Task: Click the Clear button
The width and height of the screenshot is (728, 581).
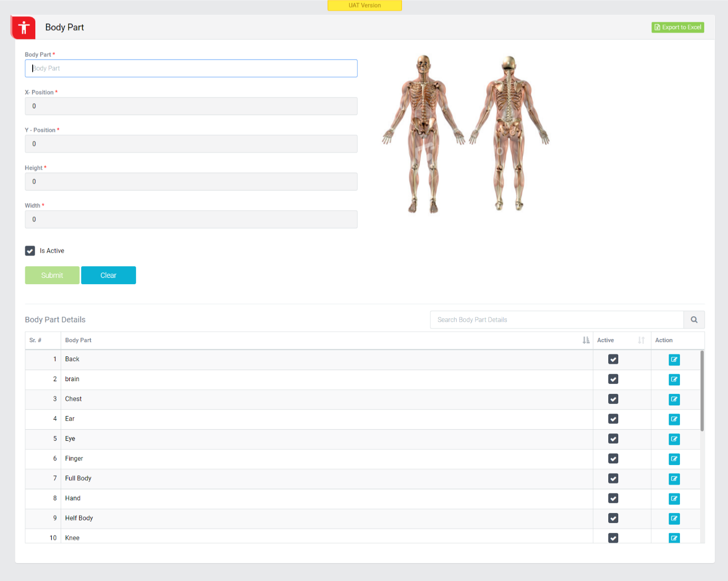Action: 109,275
